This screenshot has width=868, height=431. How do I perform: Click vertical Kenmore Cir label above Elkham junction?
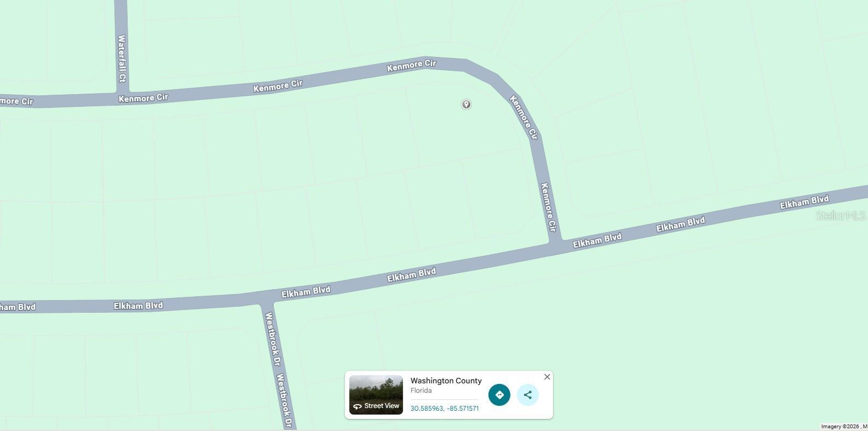(549, 207)
